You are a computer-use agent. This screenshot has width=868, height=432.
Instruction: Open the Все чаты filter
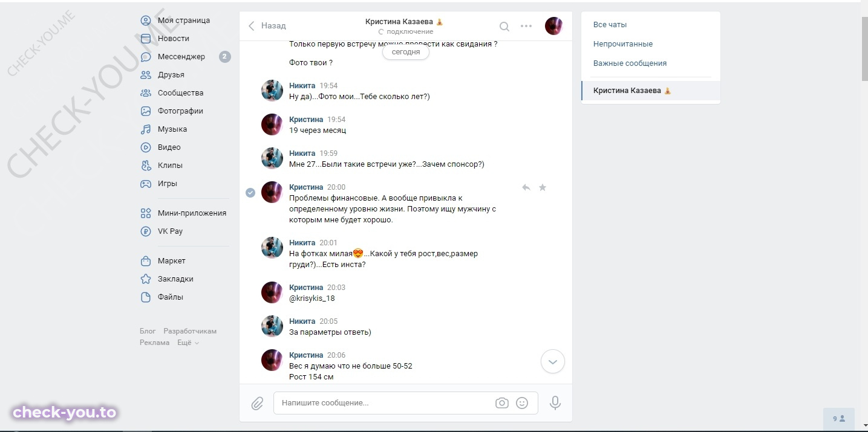pos(610,25)
